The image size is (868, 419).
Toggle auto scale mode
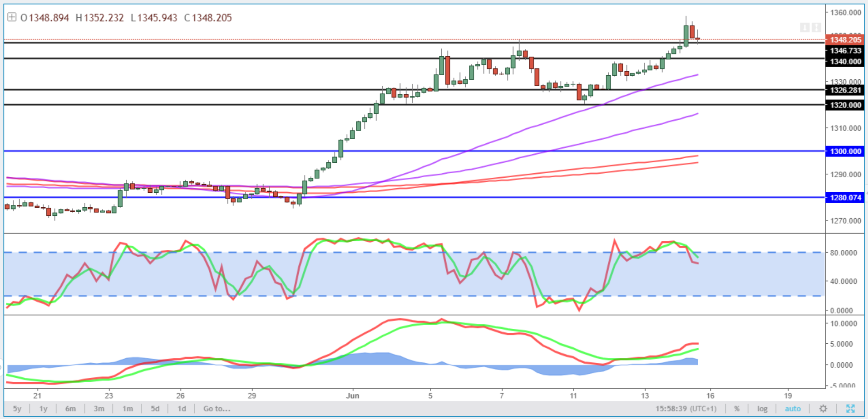click(793, 409)
